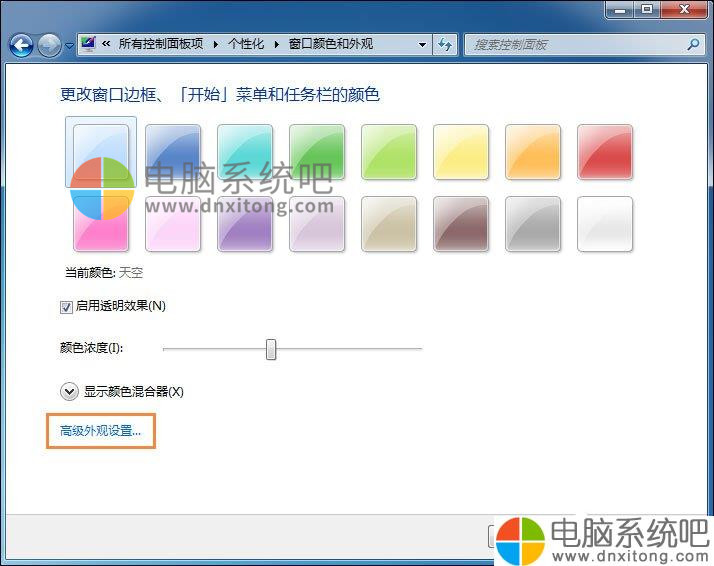714x566 pixels.
Task: Open address bar history dropdown
Action: point(422,45)
